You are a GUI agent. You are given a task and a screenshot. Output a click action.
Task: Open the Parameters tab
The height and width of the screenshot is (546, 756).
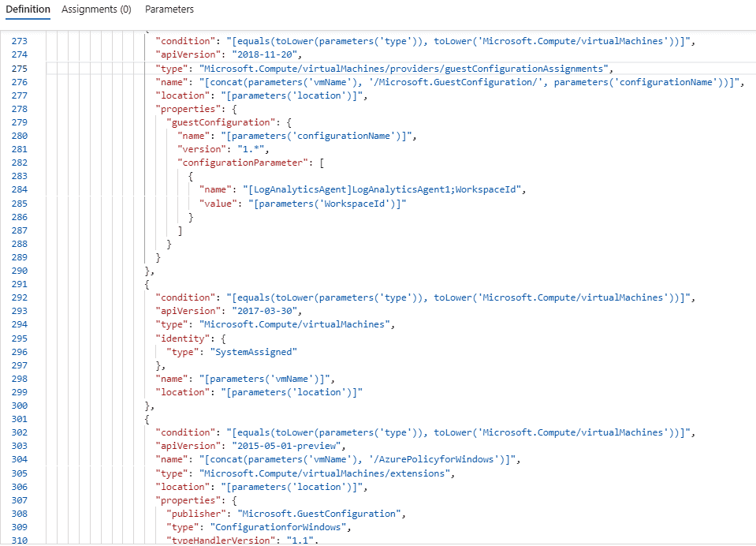tap(169, 9)
